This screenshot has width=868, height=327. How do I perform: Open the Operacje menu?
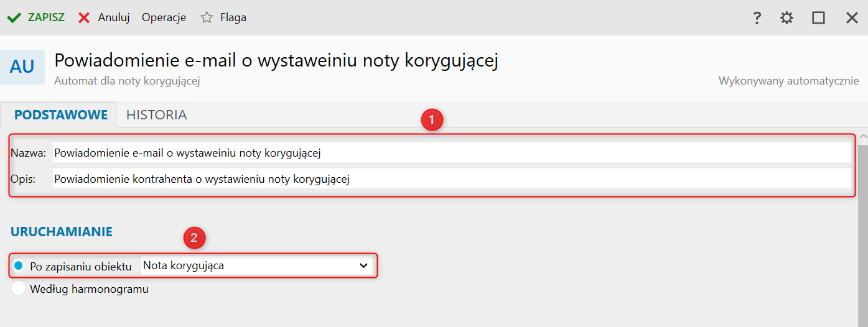click(164, 18)
